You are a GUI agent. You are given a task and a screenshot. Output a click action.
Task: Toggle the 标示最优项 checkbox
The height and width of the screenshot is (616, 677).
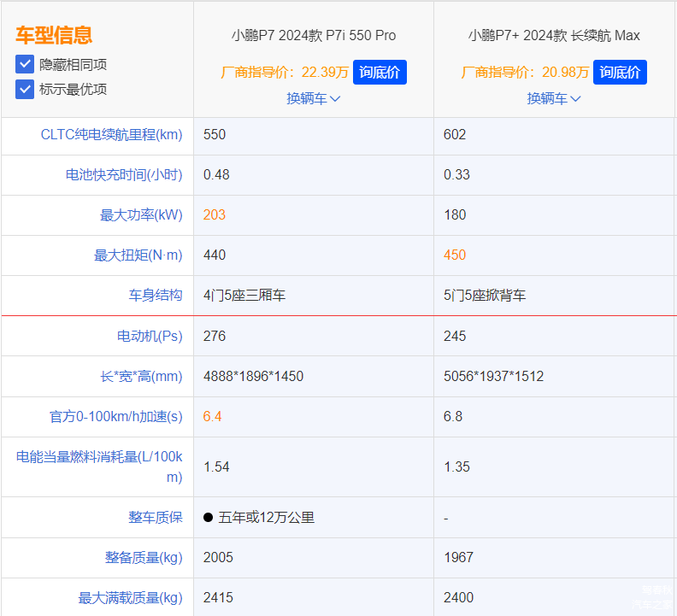coord(25,89)
